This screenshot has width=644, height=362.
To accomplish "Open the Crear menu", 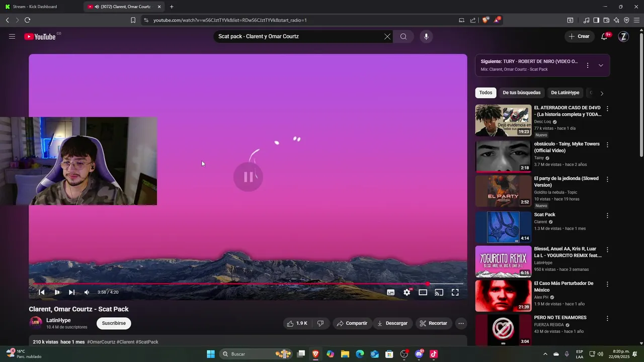I will (579, 36).
